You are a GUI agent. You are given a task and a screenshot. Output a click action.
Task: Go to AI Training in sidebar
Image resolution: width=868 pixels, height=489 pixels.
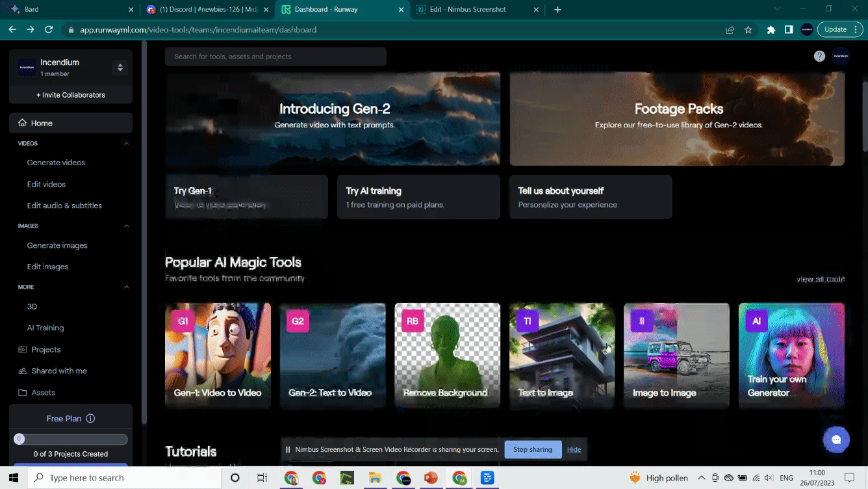click(x=45, y=328)
